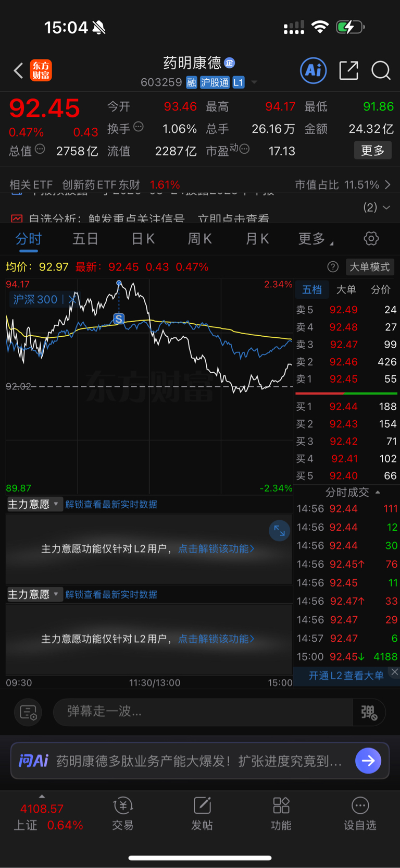This screenshot has height=868, width=400.
Task: Close the 开通L2 banner
Action: pyautogui.click(x=394, y=672)
